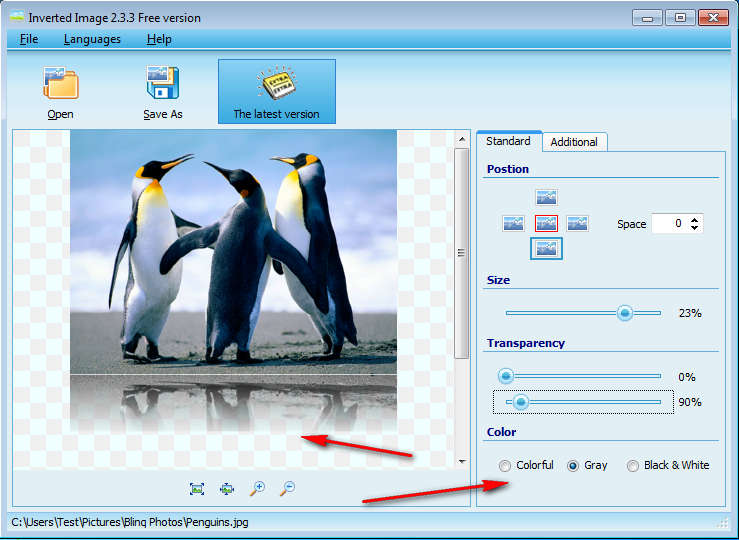
Task: Click the Space label
Action: click(x=632, y=224)
